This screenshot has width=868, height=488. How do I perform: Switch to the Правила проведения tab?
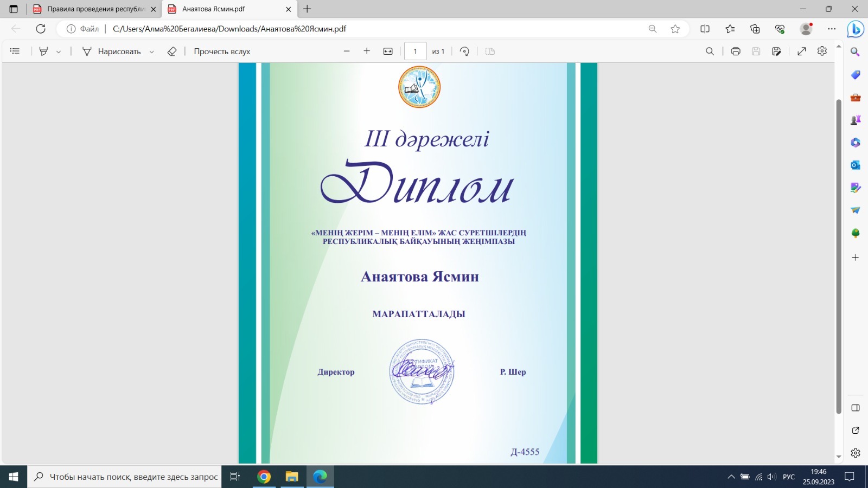91,9
